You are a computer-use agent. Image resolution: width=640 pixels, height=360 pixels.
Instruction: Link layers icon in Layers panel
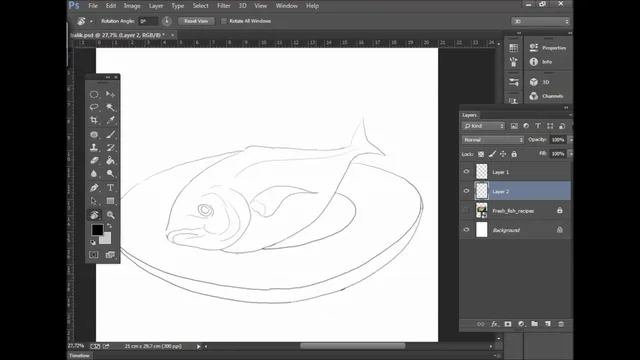click(x=480, y=324)
